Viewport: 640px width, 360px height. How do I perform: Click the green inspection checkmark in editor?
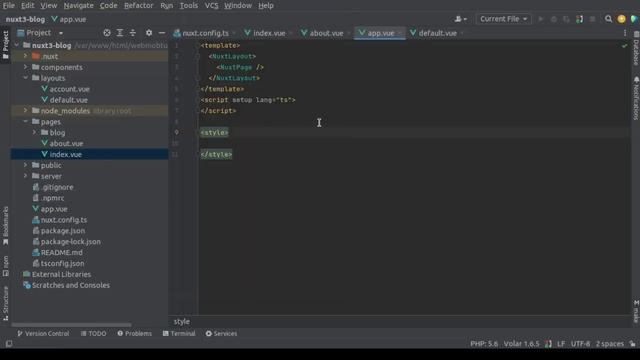[624, 46]
